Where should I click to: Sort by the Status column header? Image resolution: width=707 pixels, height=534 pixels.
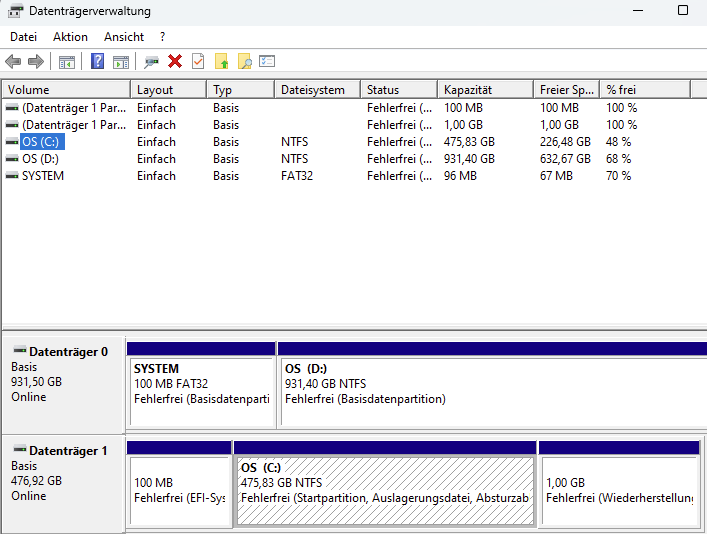click(x=399, y=90)
